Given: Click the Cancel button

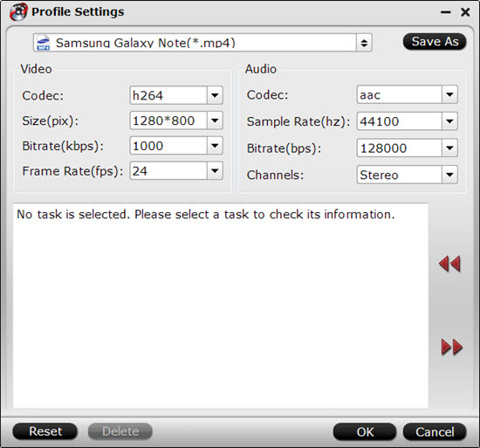Looking at the screenshot, I should click(435, 431).
